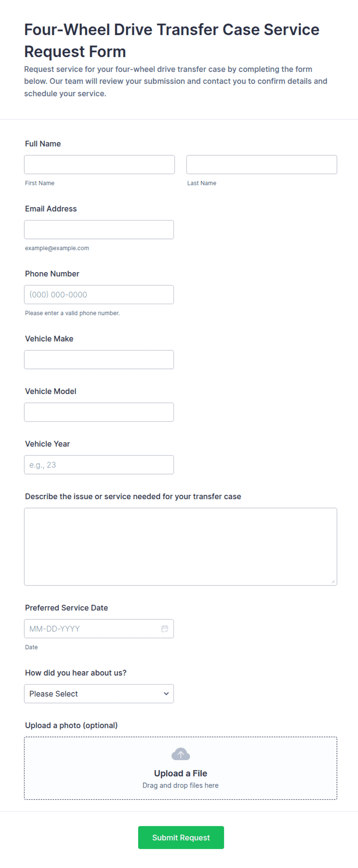Grab the textarea resize handle corner

[333, 582]
